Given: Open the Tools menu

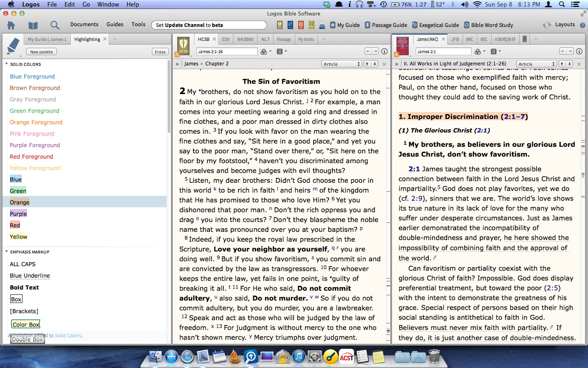Looking at the screenshot, I should point(138,25).
